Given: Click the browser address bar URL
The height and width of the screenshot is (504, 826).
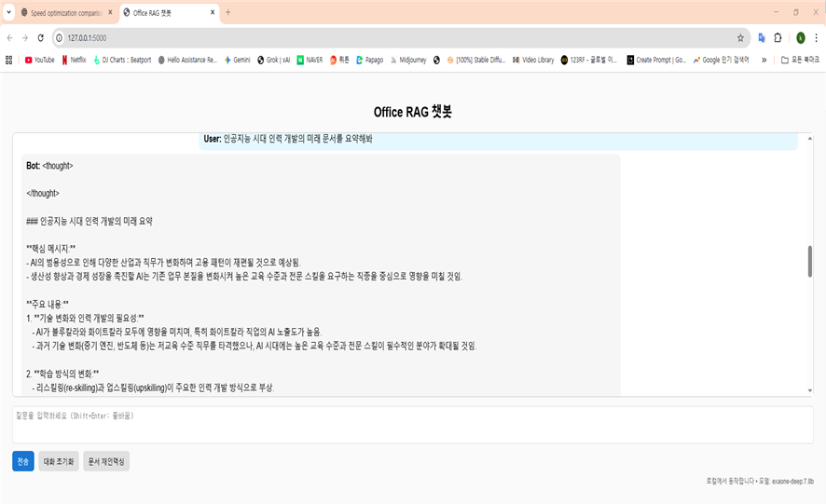Looking at the screenshot, I should pyautogui.click(x=87, y=38).
